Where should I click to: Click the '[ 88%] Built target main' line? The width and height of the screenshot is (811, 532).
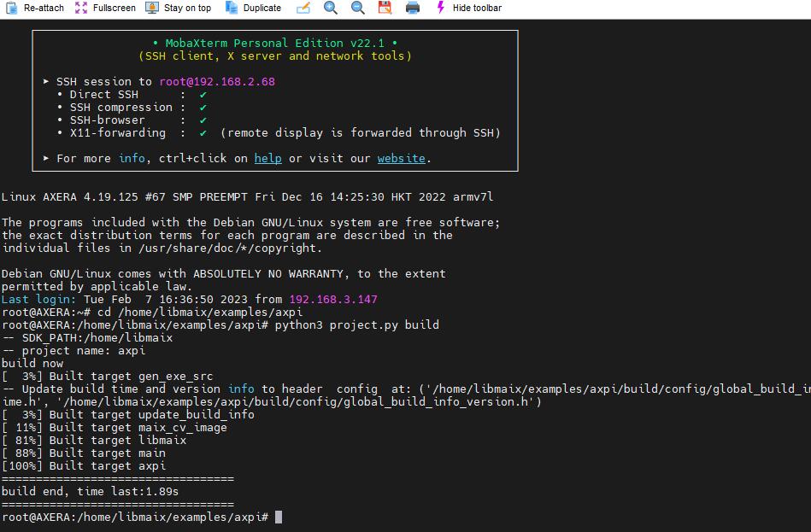[84, 453]
